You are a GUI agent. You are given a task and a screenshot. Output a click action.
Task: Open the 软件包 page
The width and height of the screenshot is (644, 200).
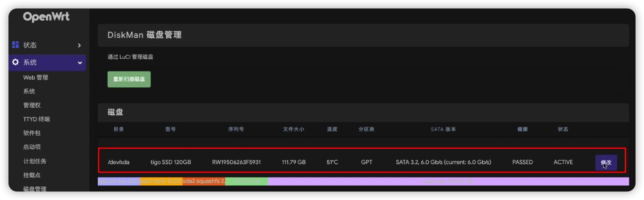32,133
